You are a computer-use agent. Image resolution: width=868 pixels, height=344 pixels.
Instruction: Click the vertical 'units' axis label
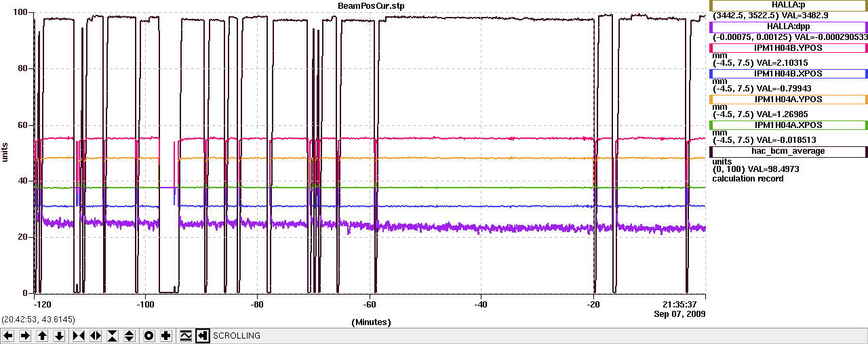(x=5, y=153)
